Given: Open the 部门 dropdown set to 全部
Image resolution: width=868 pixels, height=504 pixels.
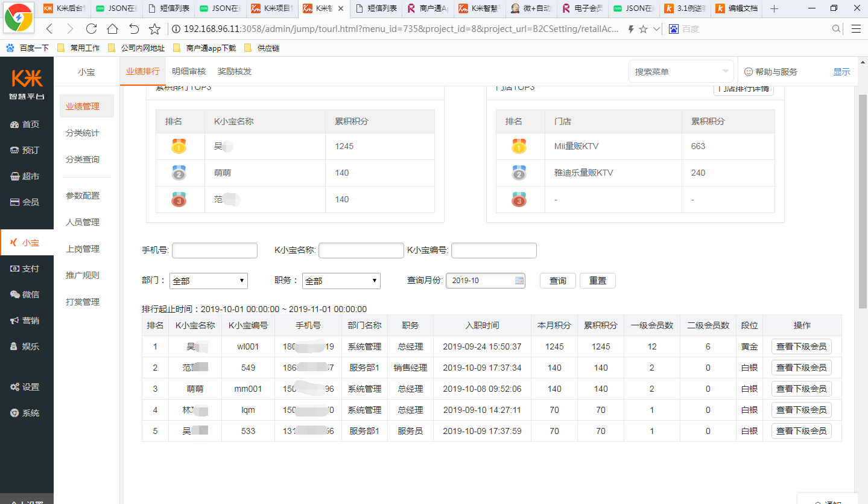Looking at the screenshot, I should coord(209,281).
